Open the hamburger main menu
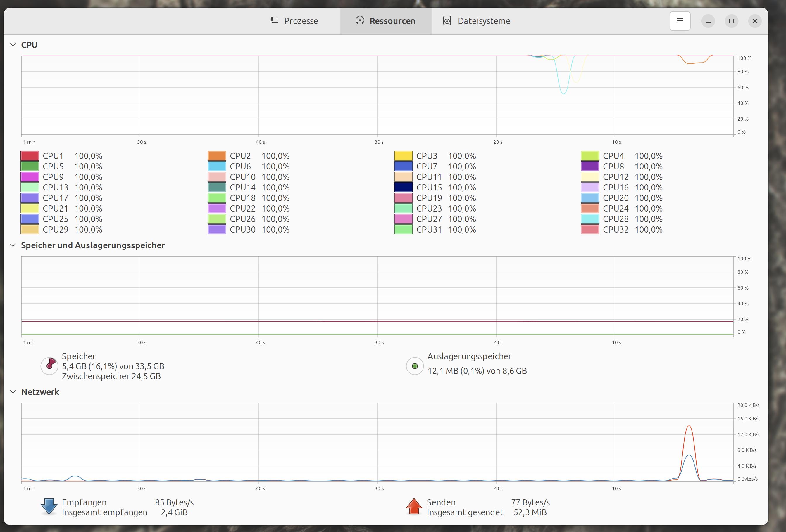Image resolution: width=786 pixels, height=532 pixels. click(680, 21)
